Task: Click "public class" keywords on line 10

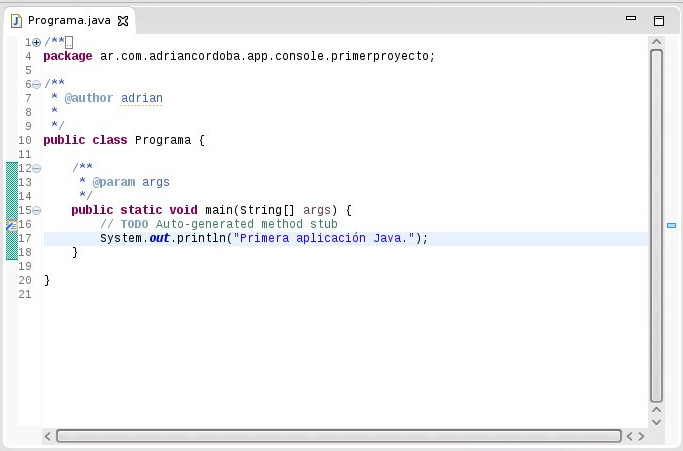Action: tap(85, 140)
